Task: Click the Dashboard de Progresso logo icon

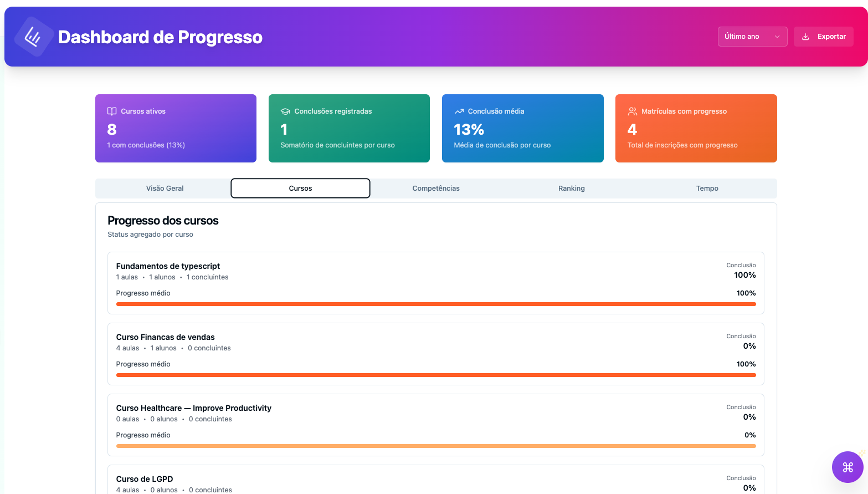Action: [33, 36]
